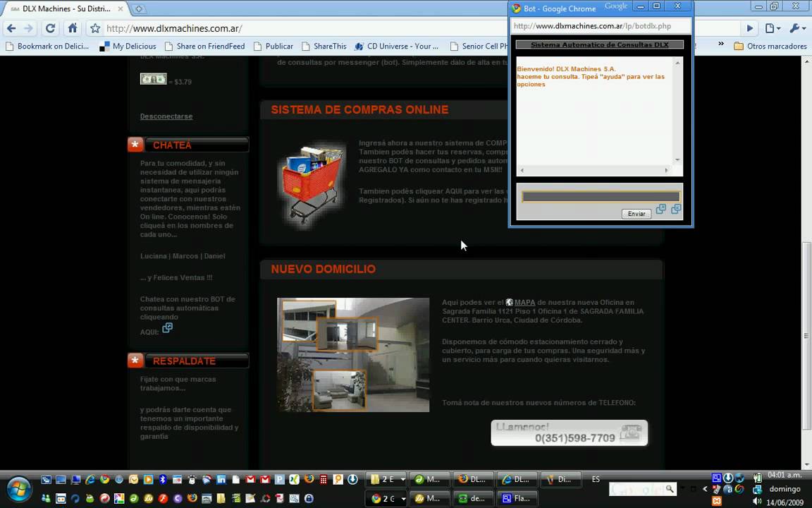
Task: Click second popup icon beside Enviar
Action: click(x=676, y=209)
